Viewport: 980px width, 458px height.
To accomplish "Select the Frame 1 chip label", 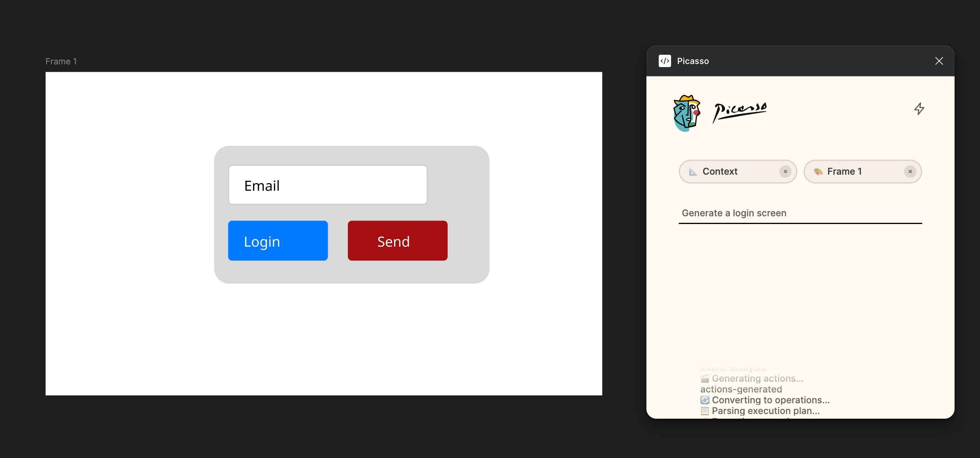I will pos(844,172).
